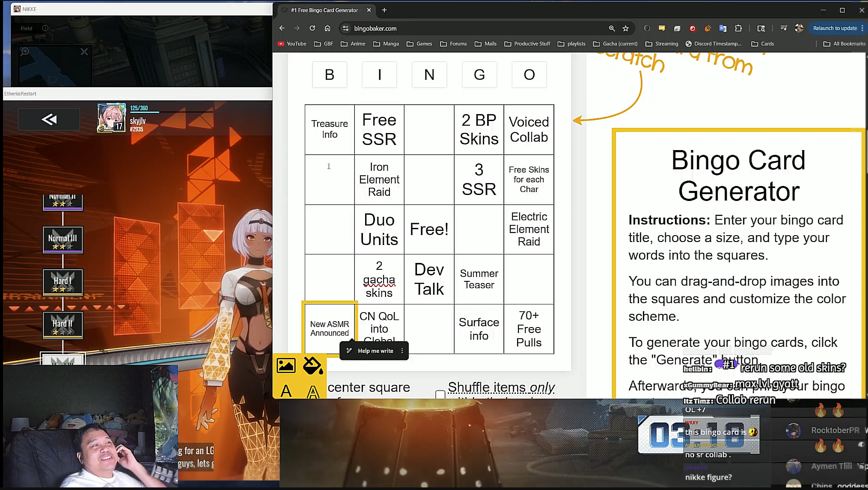Click the Help me write button
Screen dimensions: 868x490
point(371,351)
